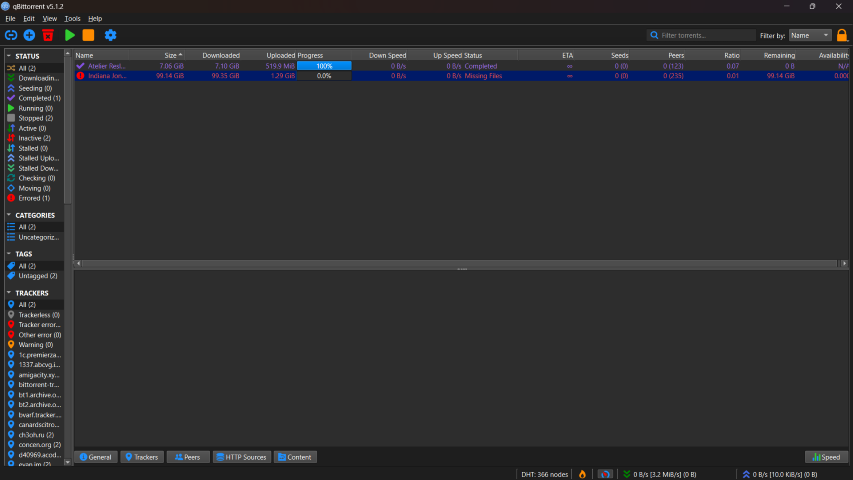The image size is (853, 480).
Task: Select Untagged (2) under Tags
Action: tap(34, 276)
